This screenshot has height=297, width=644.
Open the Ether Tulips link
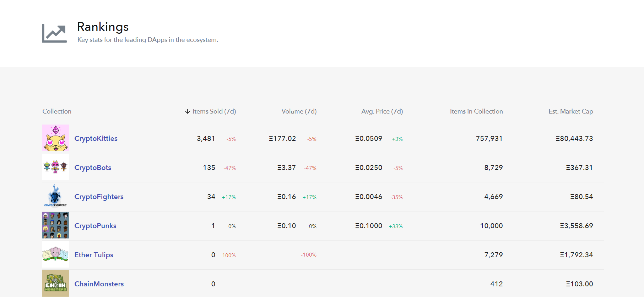point(94,255)
